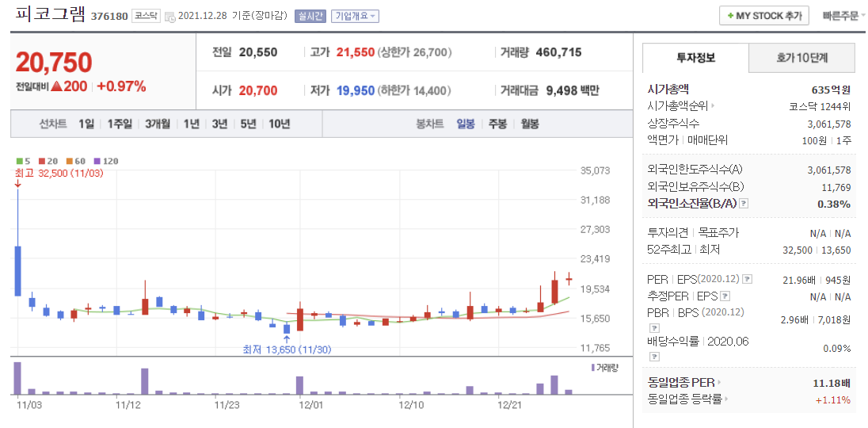Click the help icon next to 추정PER EPS
Image resolution: width=868 pixels, height=428 pixels.
(725, 296)
